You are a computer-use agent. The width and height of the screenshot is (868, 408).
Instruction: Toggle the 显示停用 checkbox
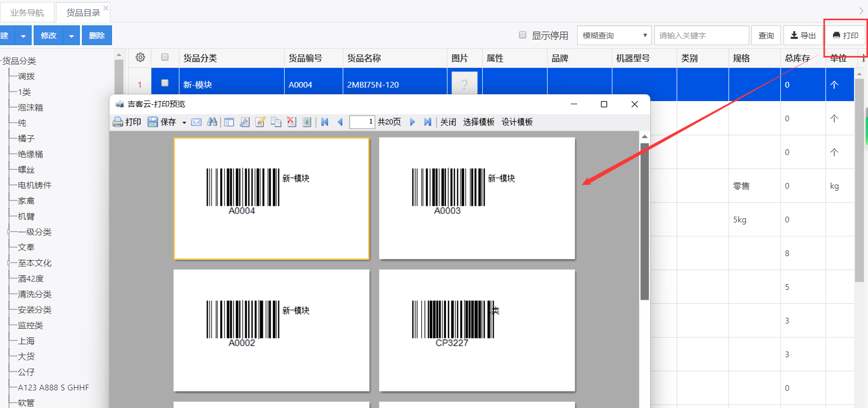click(x=523, y=35)
